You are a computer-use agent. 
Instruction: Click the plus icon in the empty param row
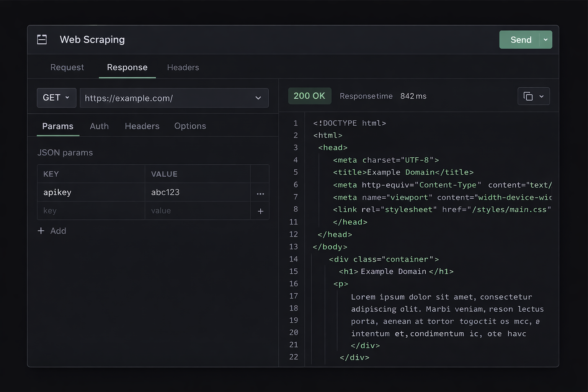tap(260, 211)
